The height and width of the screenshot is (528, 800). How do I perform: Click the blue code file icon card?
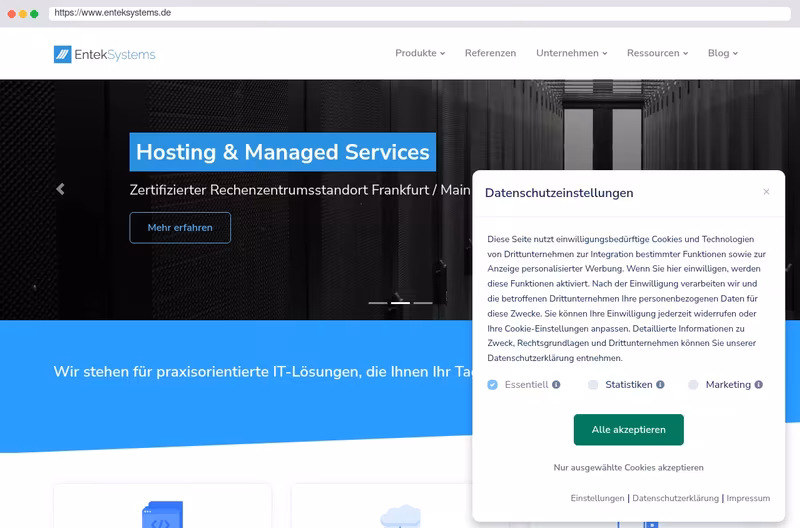coord(162,514)
